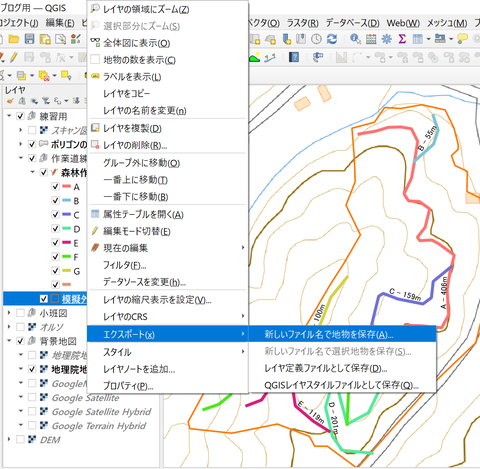This screenshot has height=469, width=480.
Task: Click the olive G legend color swatch
Action: 66,271
